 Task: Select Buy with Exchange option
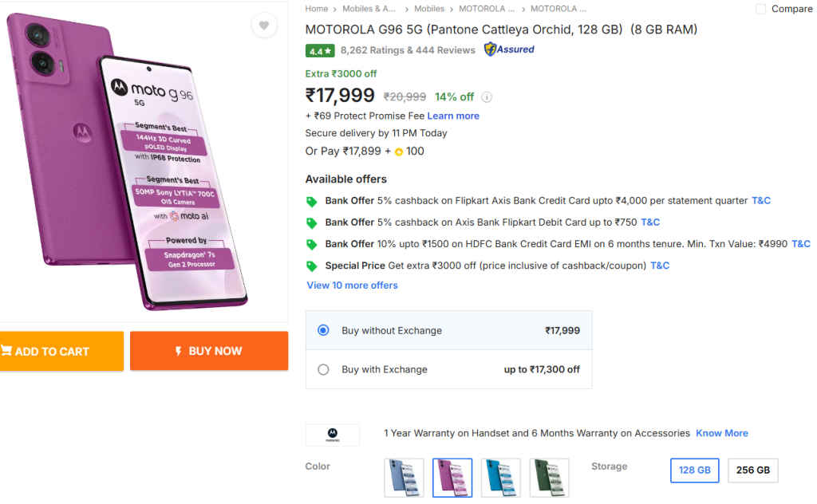pyautogui.click(x=323, y=369)
